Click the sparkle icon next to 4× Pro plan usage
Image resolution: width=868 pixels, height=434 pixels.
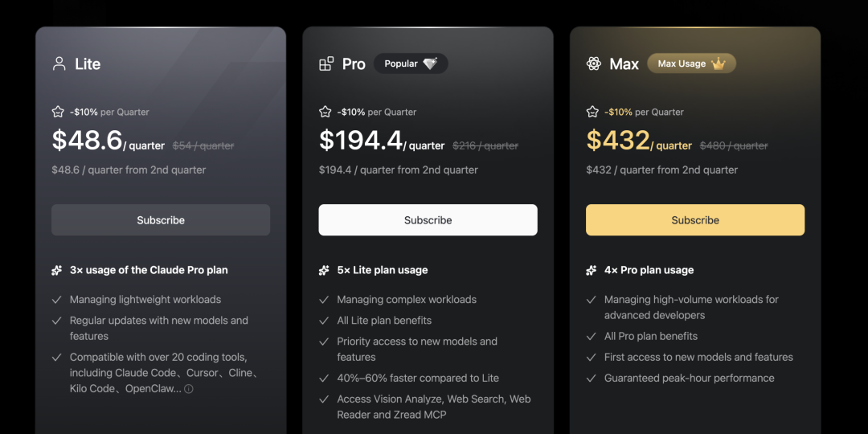coord(592,271)
